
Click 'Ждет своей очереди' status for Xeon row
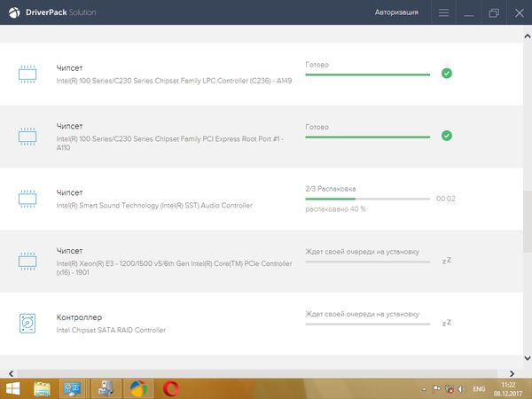[x=362, y=252]
